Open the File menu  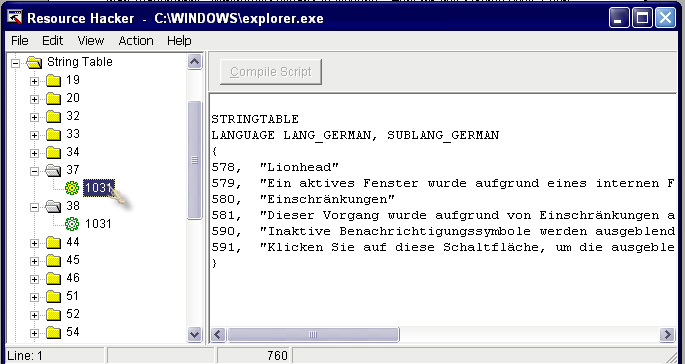click(20, 41)
